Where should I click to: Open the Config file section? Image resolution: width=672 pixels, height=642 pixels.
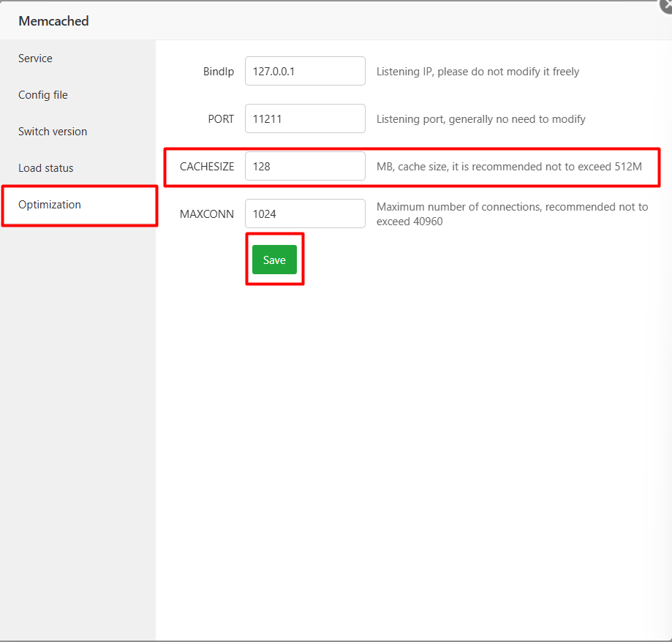[x=42, y=94]
